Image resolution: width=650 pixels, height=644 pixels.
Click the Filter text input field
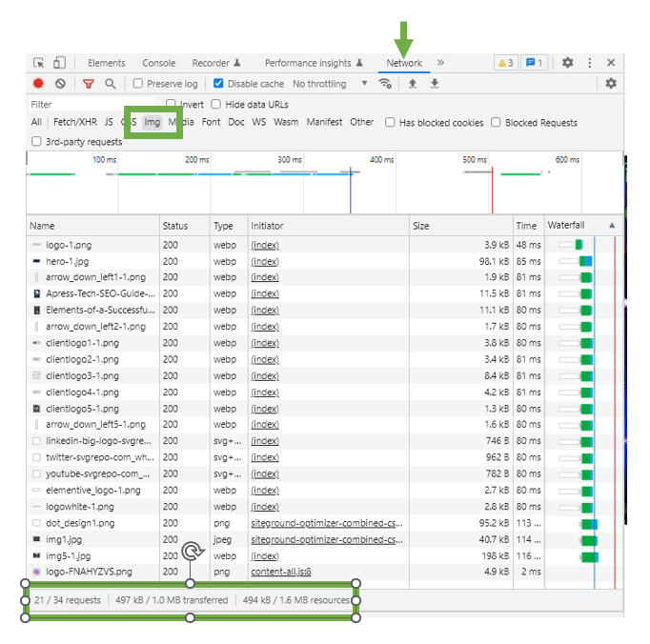92,105
